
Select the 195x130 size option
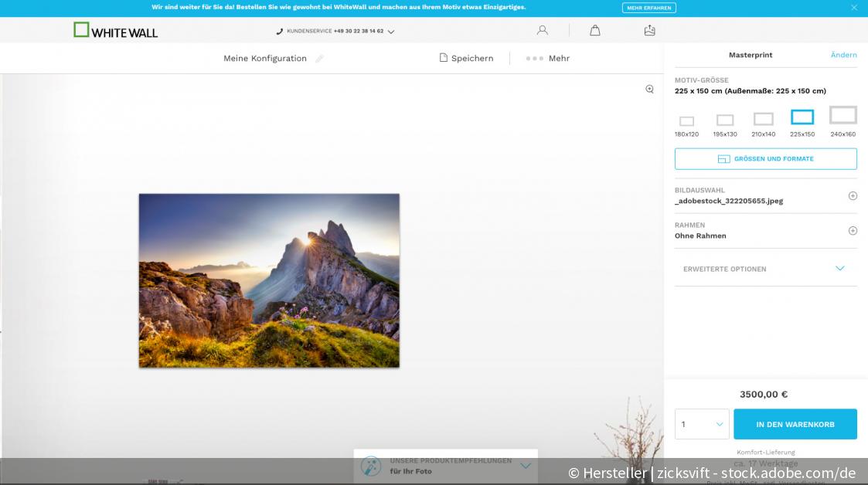tap(725, 120)
